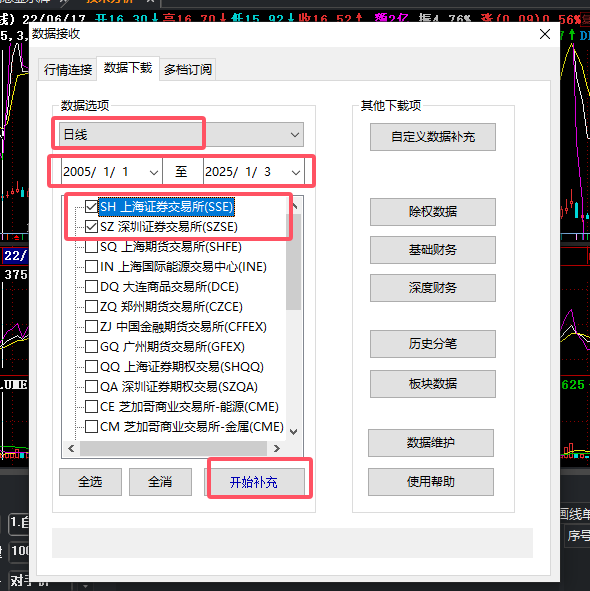Screen dimensions: 590x591
Task: Click the exchange list scroll-down arrow
Action: click(x=294, y=432)
